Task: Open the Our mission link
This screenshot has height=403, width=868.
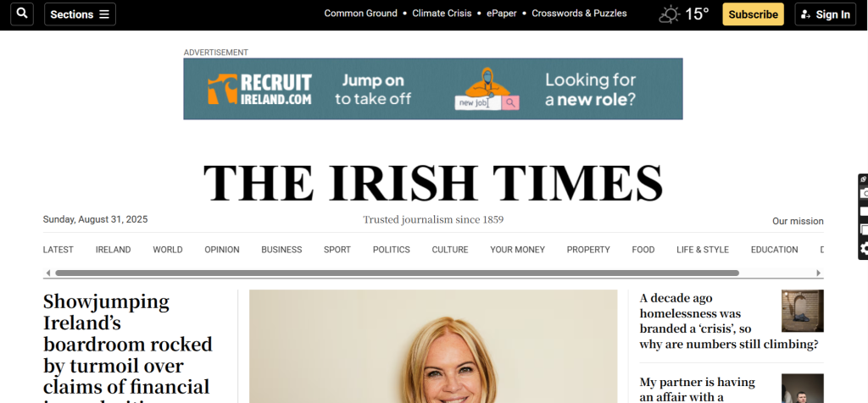Action: point(798,221)
